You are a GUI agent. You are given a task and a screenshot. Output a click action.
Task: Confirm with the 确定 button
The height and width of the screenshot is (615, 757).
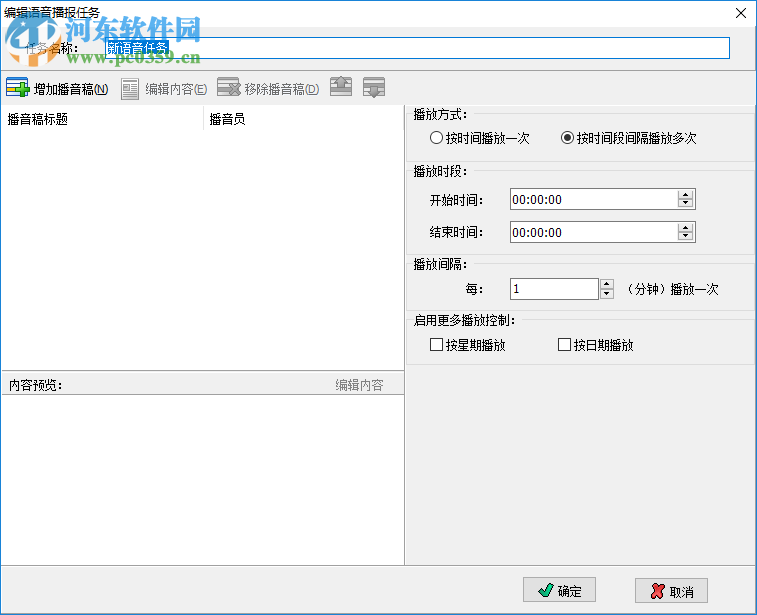tap(560, 590)
